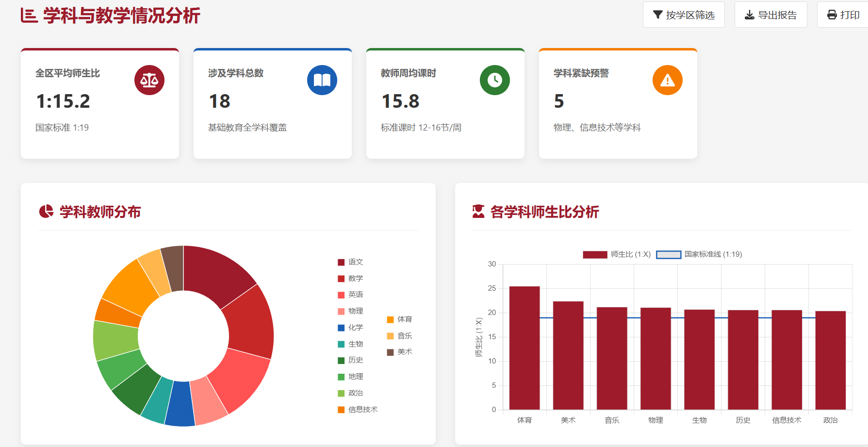The height and width of the screenshot is (447, 868).
Task: Click the 音乐 bar in the ratio chart
Action: point(612,358)
